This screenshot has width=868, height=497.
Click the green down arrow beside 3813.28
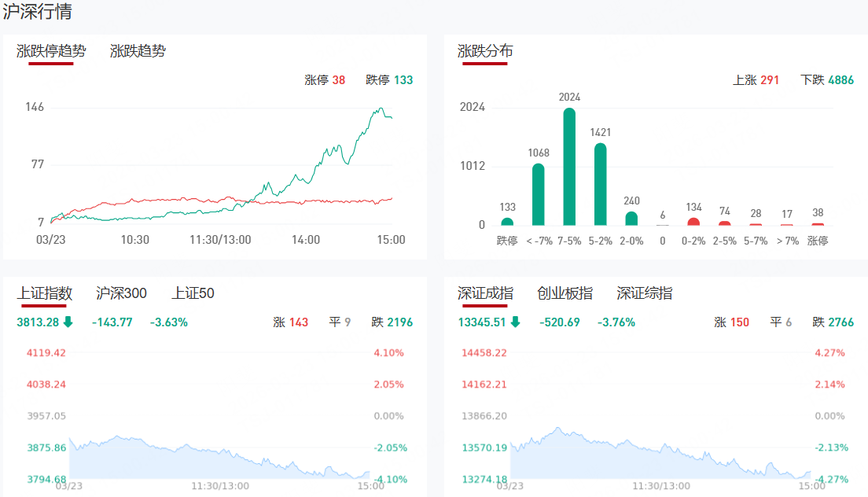(68, 322)
